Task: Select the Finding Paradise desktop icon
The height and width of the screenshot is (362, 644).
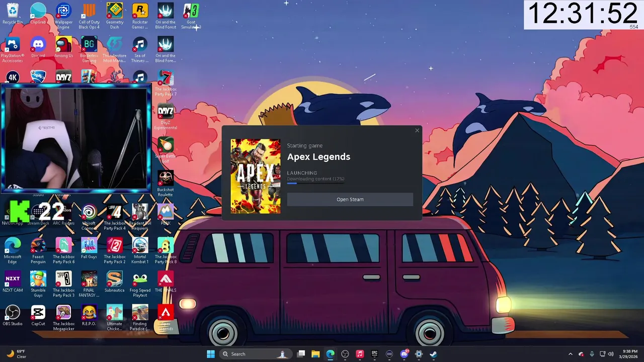Action: tap(140, 318)
